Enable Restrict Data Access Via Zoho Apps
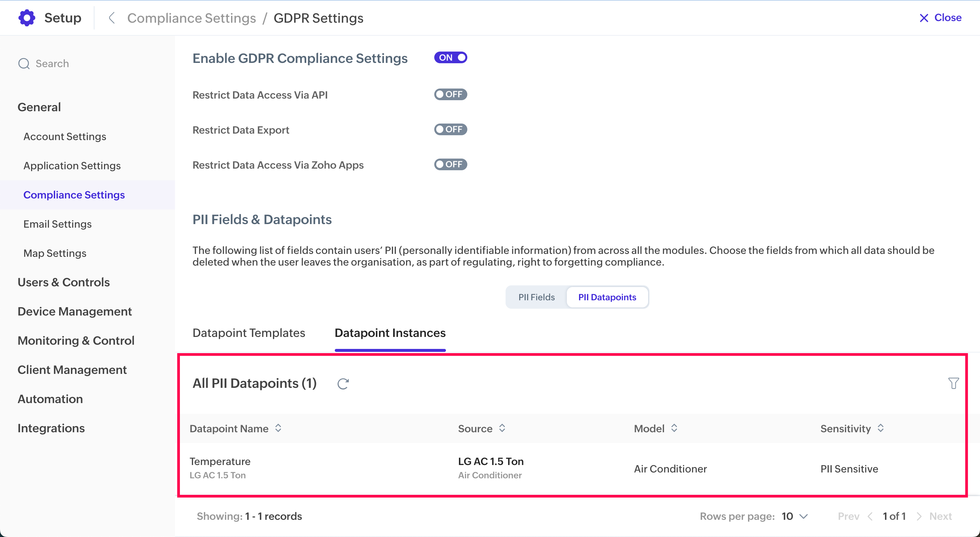Image resolution: width=980 pixels, height=537 pixels. tap(450, 164)
